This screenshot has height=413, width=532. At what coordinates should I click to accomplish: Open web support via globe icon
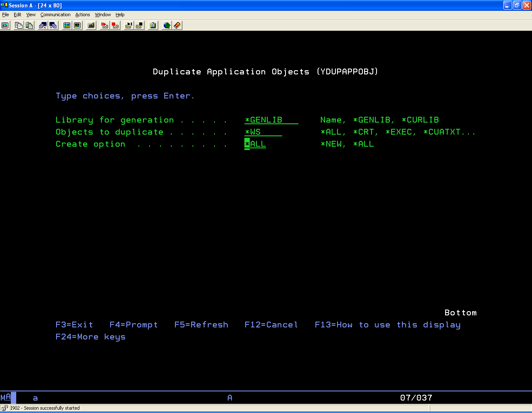[166, 25]
